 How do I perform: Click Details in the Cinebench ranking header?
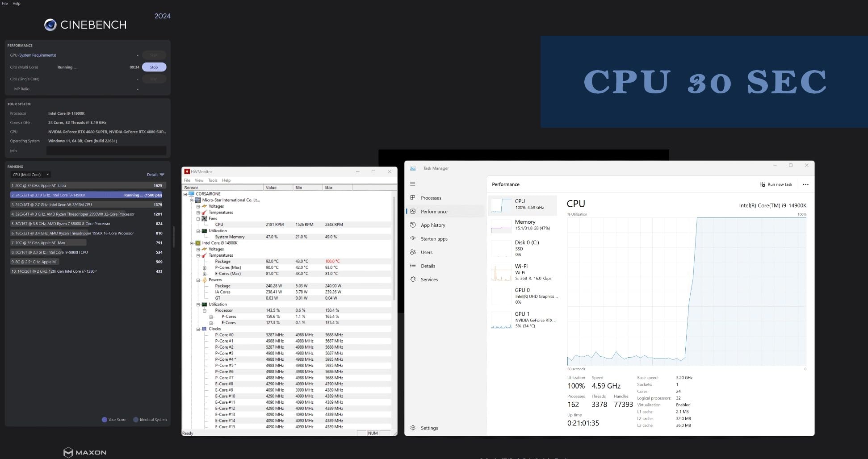click(x=155, y=175)
